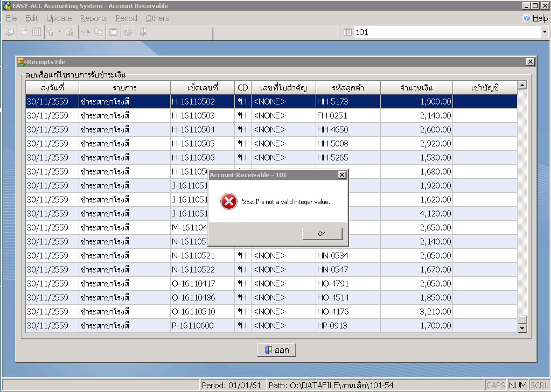
Task: Click the ออก exit button
Action: point(276,350)
